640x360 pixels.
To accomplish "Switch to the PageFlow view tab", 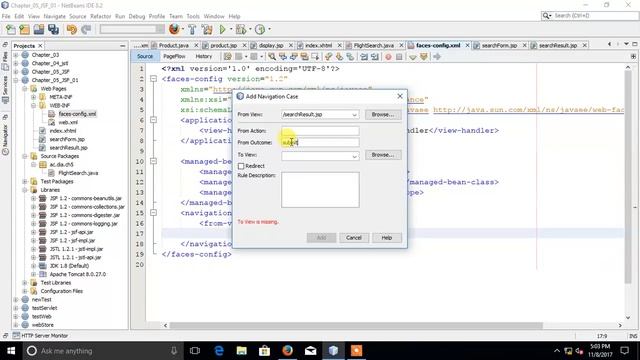I will (x=174, y=56).
